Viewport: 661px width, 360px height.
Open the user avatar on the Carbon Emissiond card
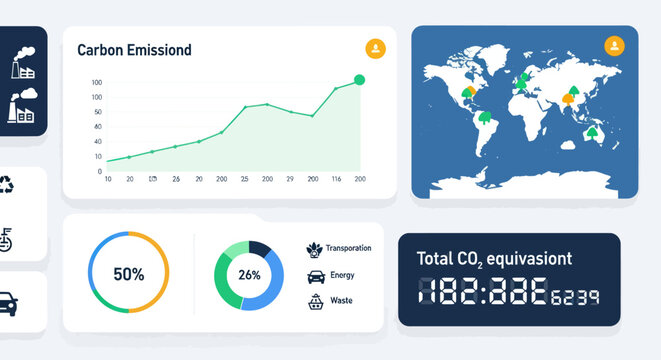pos(375,48)
